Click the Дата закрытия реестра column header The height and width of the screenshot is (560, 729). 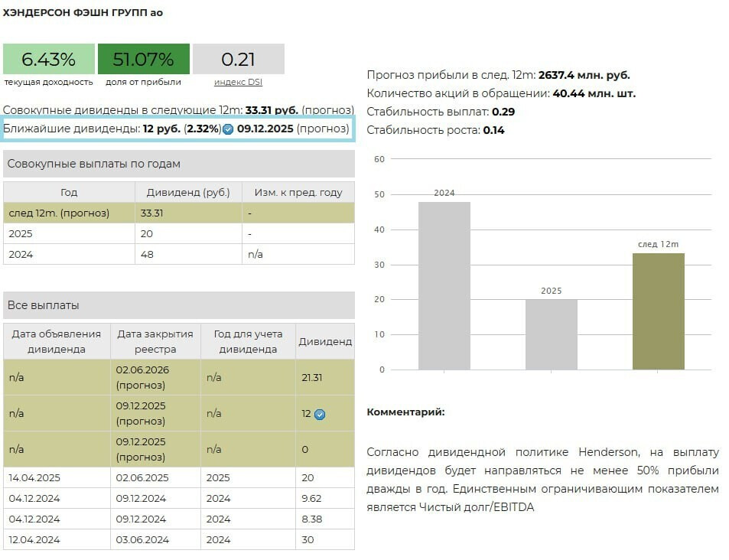pos(155,341)
